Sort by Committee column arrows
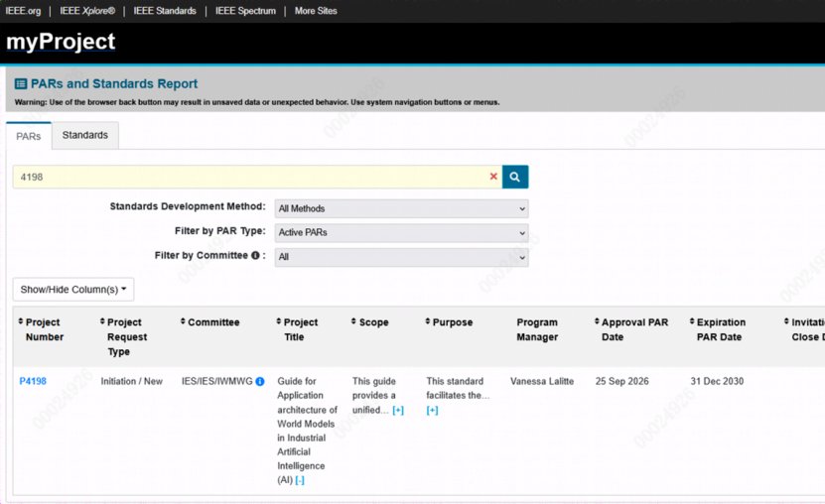Screen dimensions: 825x504 pyautogui.click(x=183, y=321)
